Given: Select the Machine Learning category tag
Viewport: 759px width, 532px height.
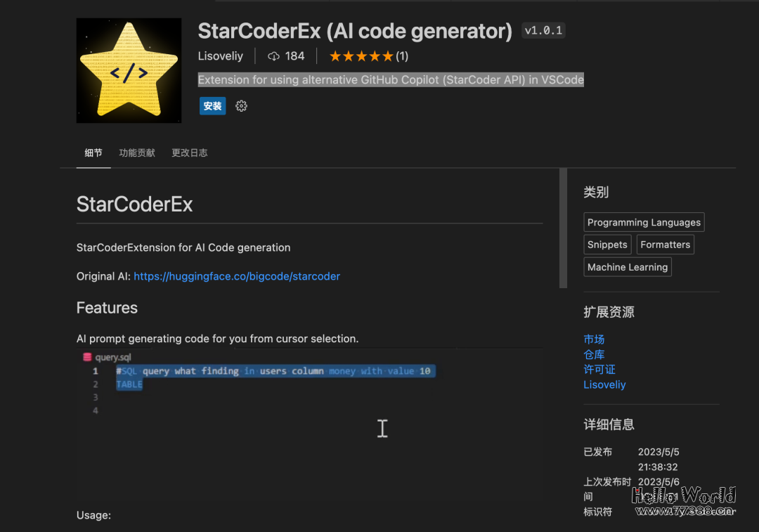Looking at the screenshot, I should (x=627, y=266).
